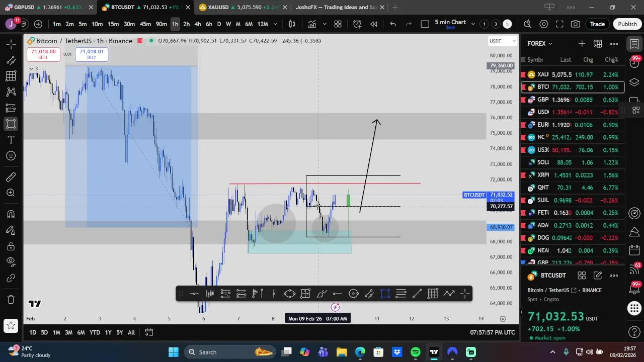
Task: Click the Windows taskbar Search box
Action: [229, 352]
